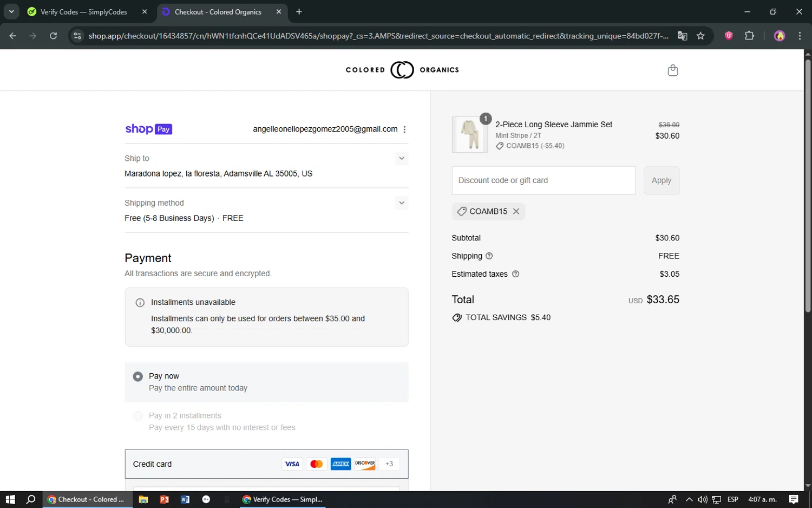This screenshot has width=812, height=508.
Task: Click the Mastercard icon
Action: pos(317,464)
